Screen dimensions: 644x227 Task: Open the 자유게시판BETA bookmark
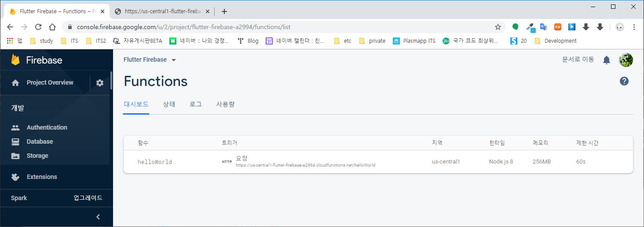[137, 41]
